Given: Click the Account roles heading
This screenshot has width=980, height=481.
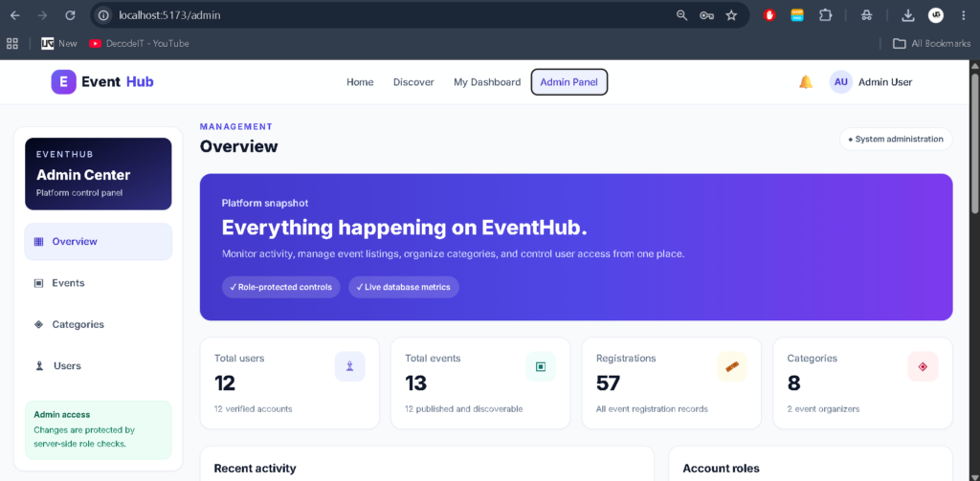Looking at the screenshot, I should click(721, 469).
